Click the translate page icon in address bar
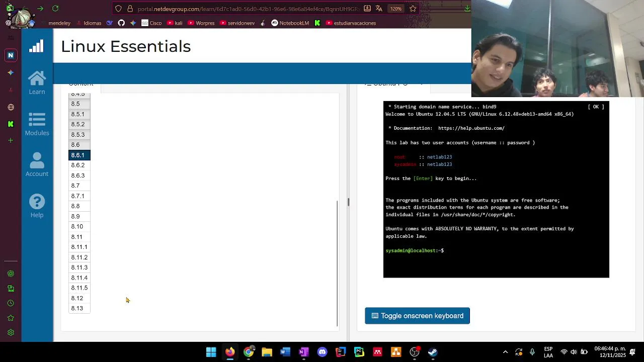This screenshot has height=362, width=644. click(x=379, y=9)
